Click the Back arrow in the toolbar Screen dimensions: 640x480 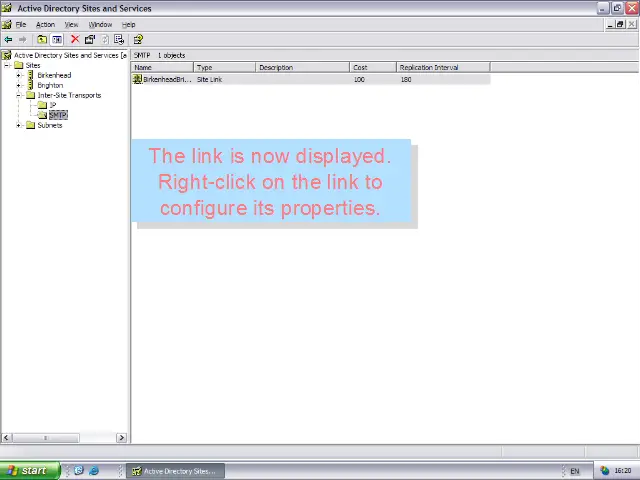coord(8,40)
